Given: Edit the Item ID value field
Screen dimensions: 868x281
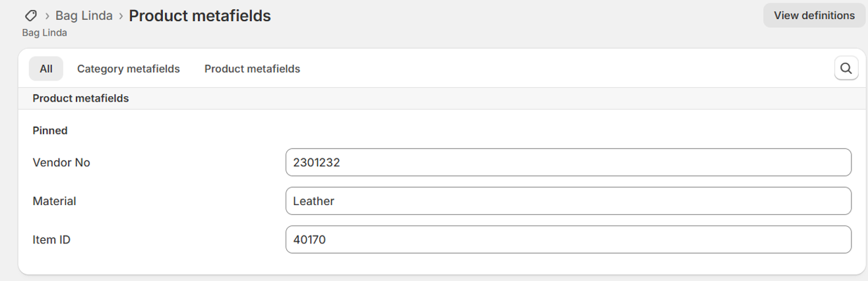Looking at the screenshot, I should 568,240.
